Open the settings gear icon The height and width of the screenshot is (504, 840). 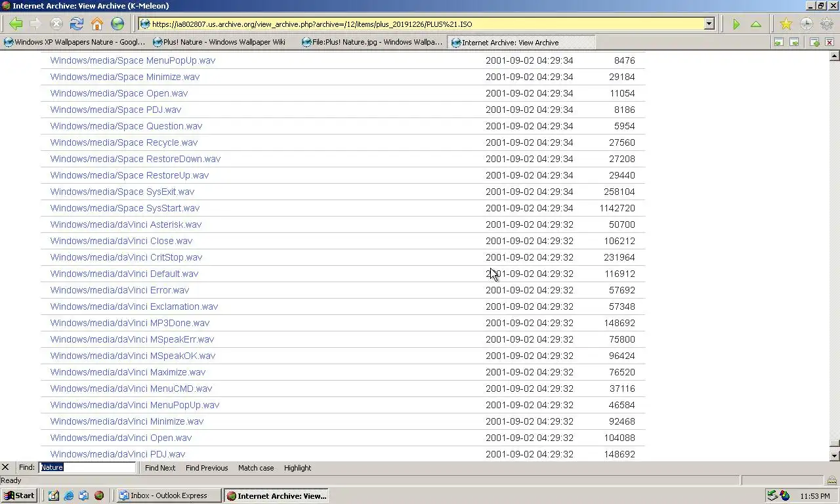[x=826, y=24]
